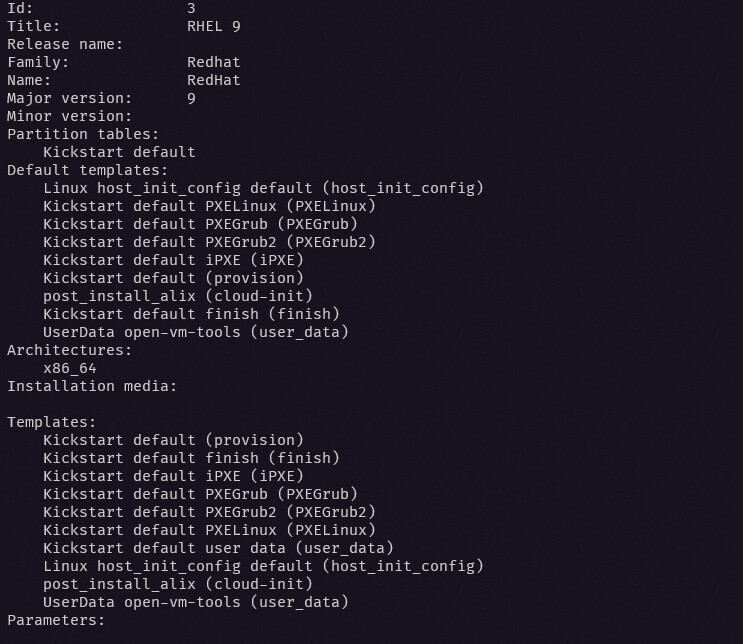Image resolution: width=743 pixels, height=644 pixels.
Task: Click "Kickstart default" under Partition tables
Action: pos(119,152)
